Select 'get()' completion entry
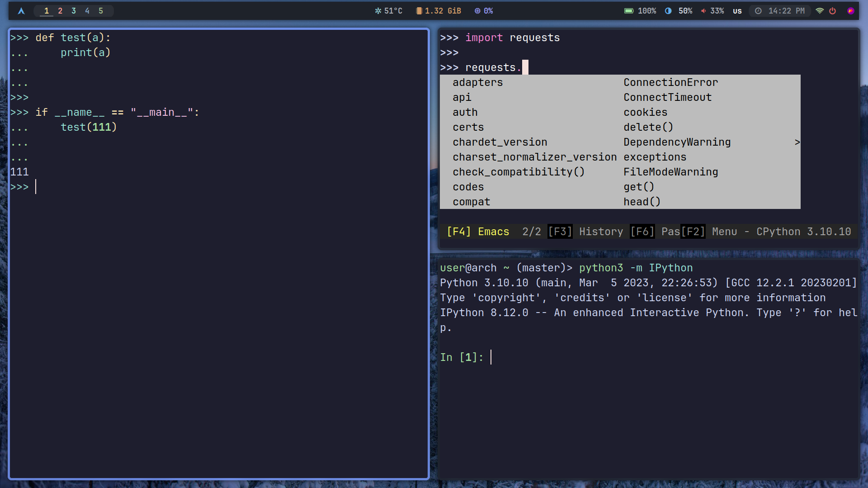The image size is (868, 488). (x=639, y=187)
